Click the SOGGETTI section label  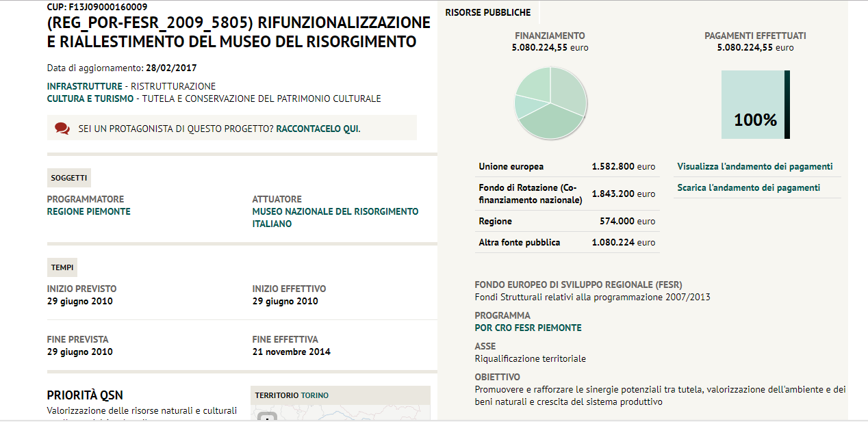(69, 178)
